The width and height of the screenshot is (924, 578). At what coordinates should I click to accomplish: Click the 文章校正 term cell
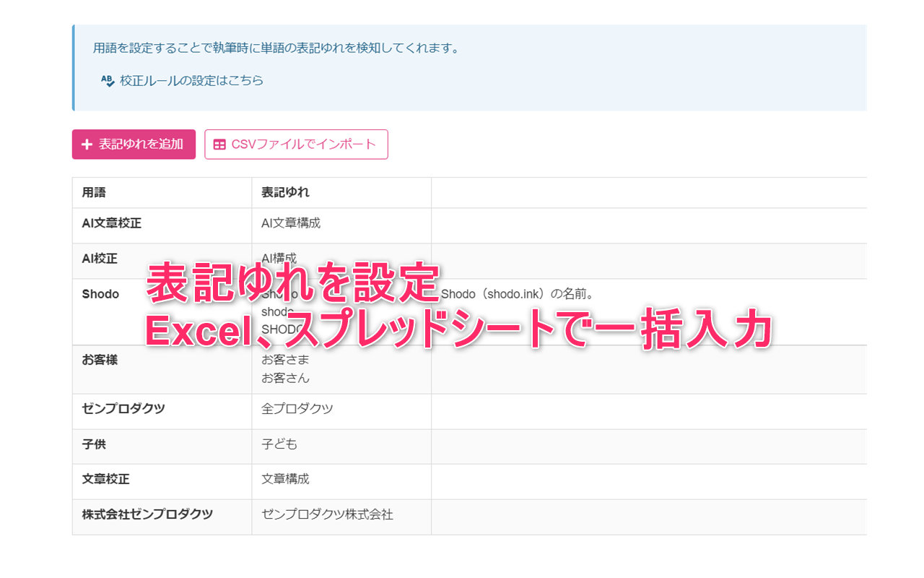(162, 482)
